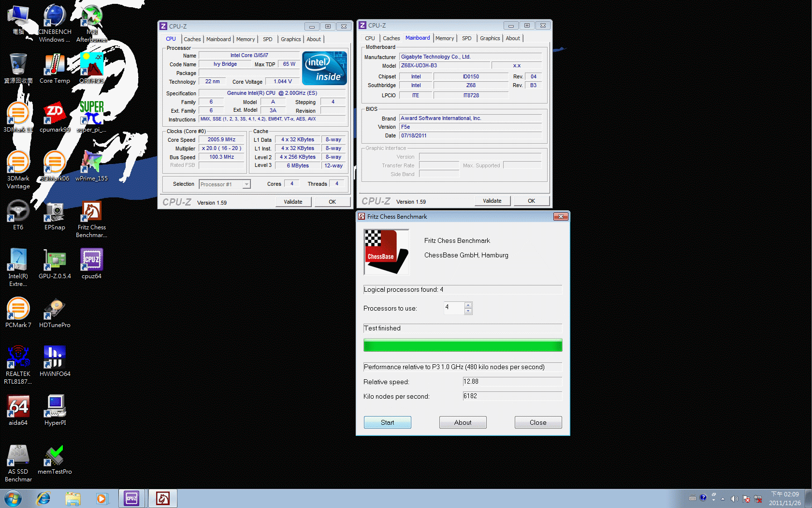Click Validate in the mainboard CPU-Z window
812x508 pixels.
[492, 201]
